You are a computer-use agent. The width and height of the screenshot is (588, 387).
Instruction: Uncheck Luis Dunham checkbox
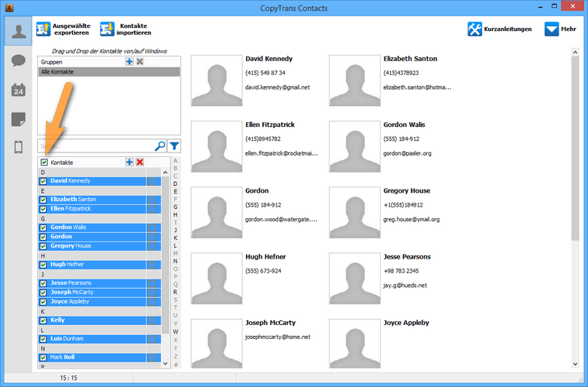click(43, 339)
